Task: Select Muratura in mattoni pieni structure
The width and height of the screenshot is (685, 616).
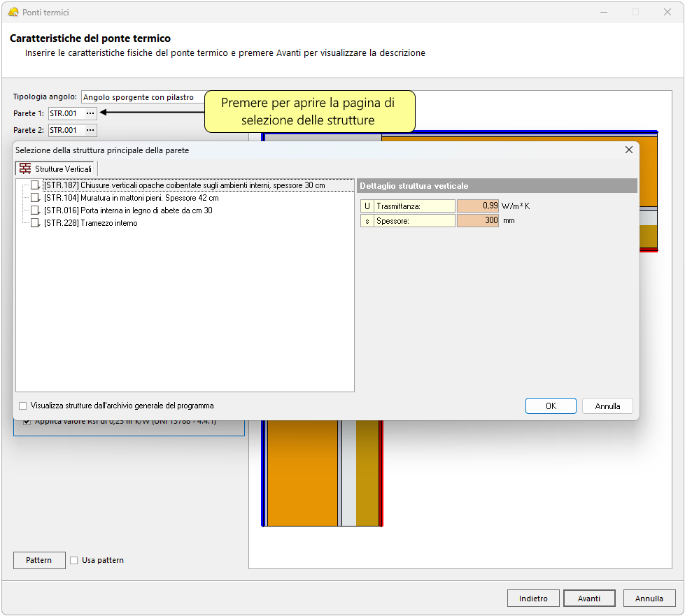Action: pyautogui.click(x=131, y=198)
